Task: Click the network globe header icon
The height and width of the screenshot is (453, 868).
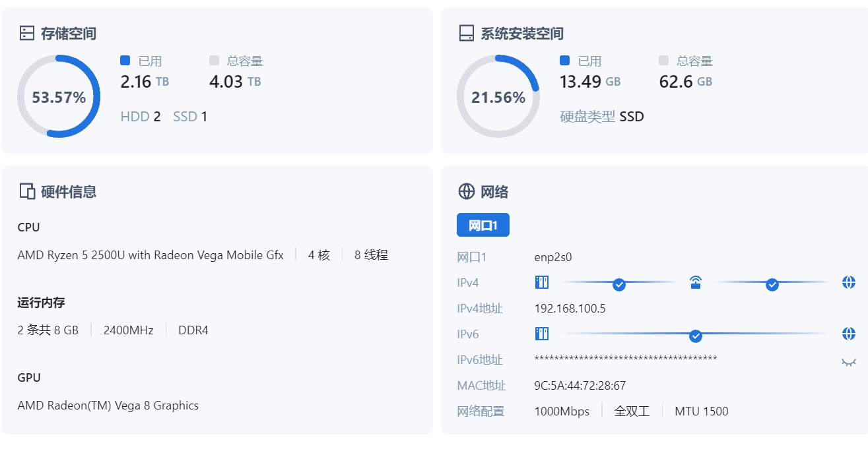Action: point(467,192)
